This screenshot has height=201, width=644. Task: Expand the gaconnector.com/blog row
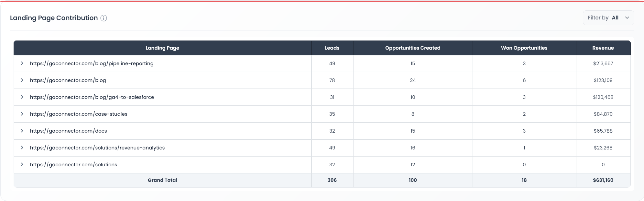click(x=22, y=80)
